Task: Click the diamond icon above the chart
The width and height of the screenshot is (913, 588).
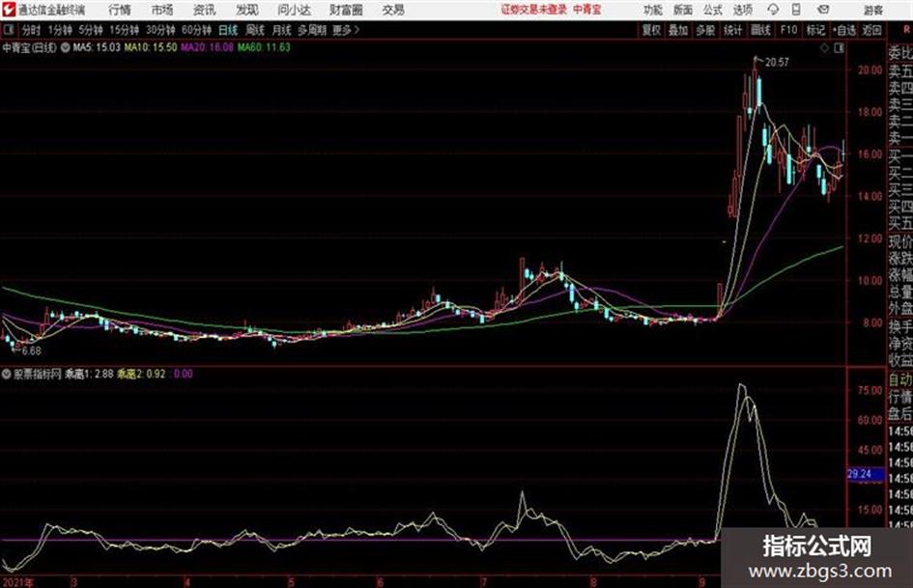Action: click(824, 49)
